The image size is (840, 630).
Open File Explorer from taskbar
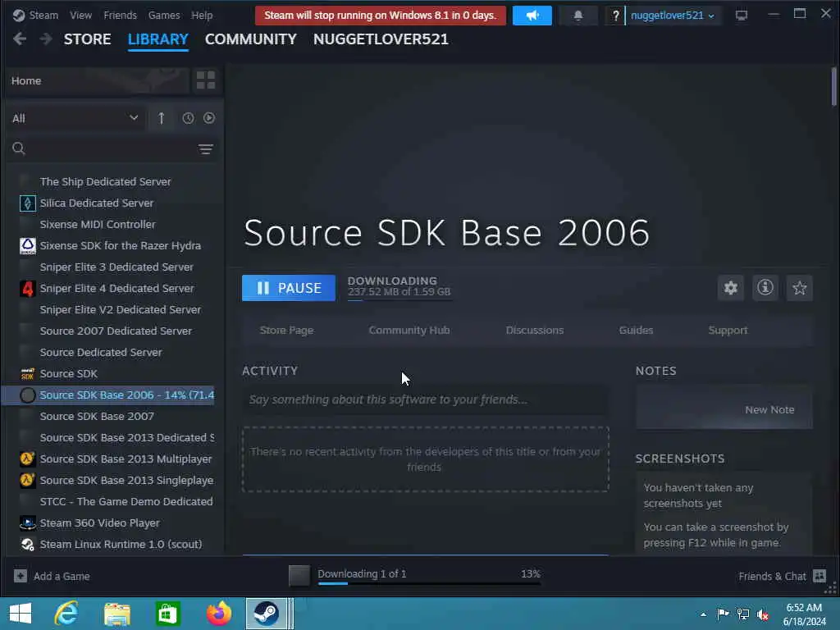117,614
